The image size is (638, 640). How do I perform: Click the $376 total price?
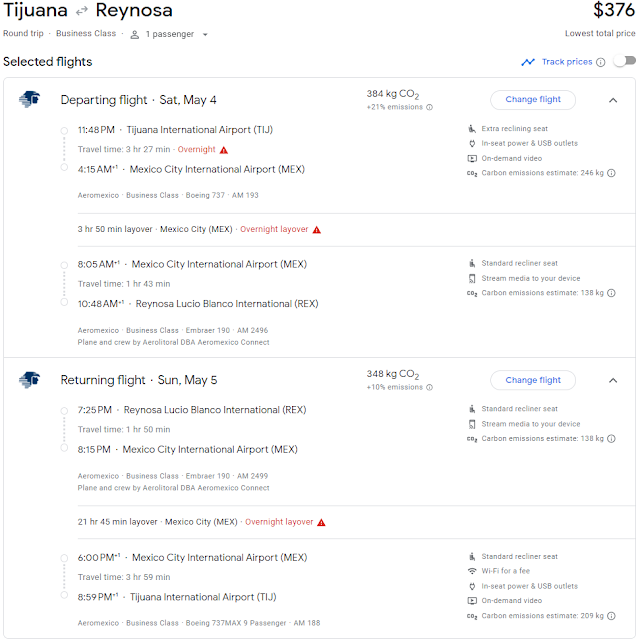click(x=614, y=10)
